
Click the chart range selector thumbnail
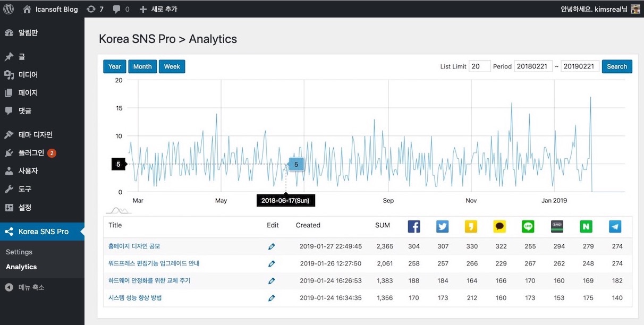[118, 210]
